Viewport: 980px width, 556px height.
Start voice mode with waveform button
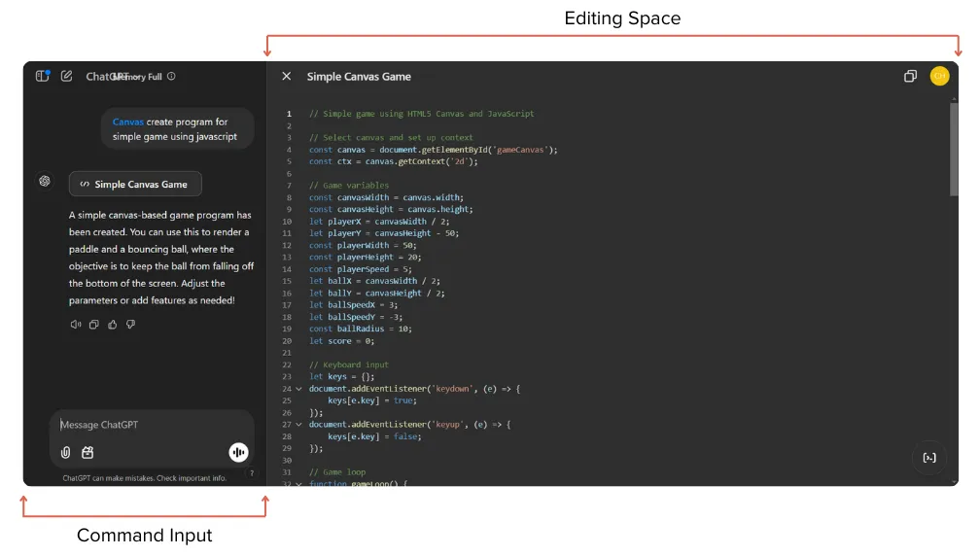pyautogui.click(x=238, y=452)
